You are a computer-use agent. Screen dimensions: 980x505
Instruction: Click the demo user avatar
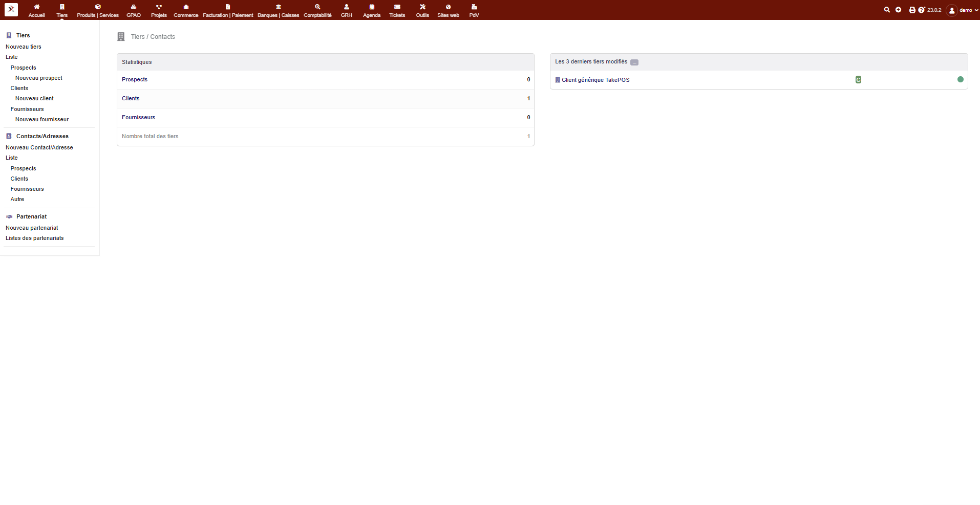pyautogui.click(x=952, y=10)
